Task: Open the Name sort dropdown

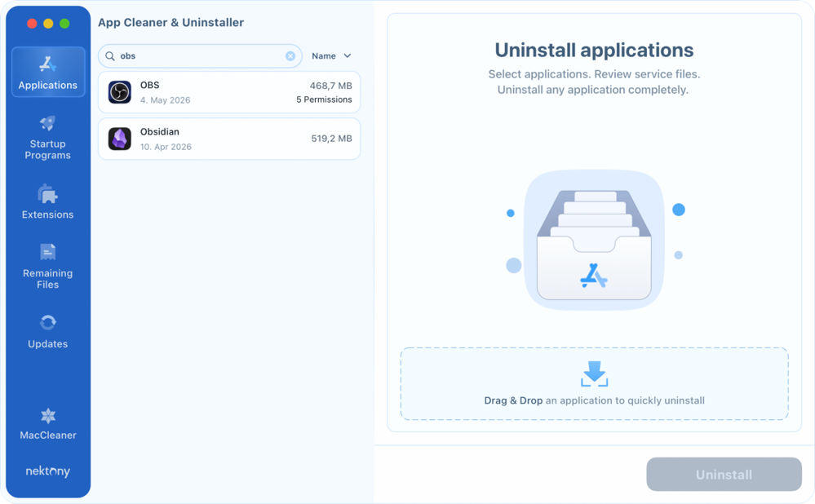Action: pyautogui.click(x=331, y=56)
